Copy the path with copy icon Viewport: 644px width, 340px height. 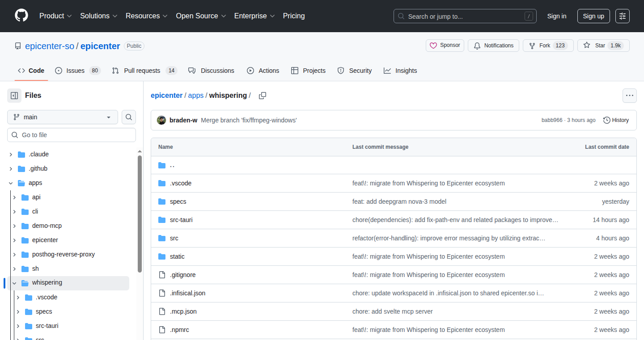click(x=263, y=96)
